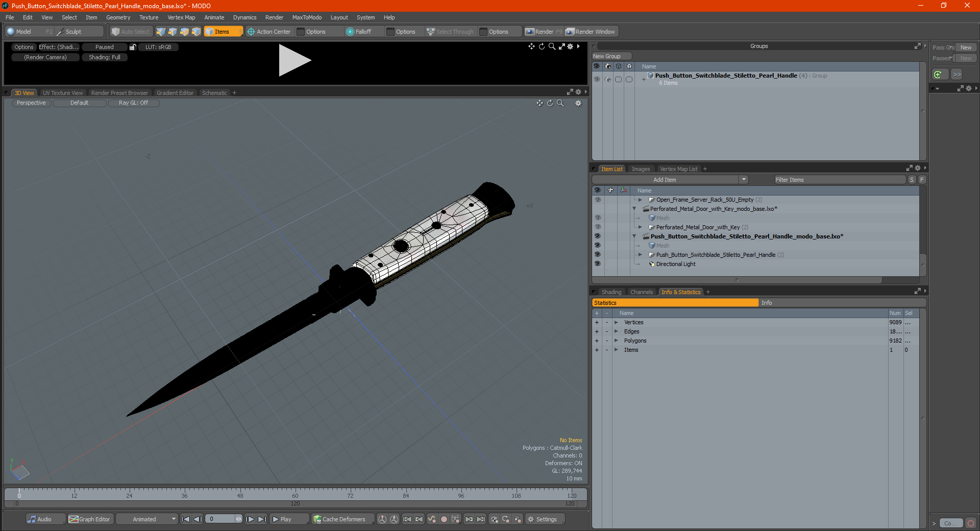Click 3D viewport zoom magnifier icon
The width and height of the screenshot is (980, 531).
pos(560,103)
